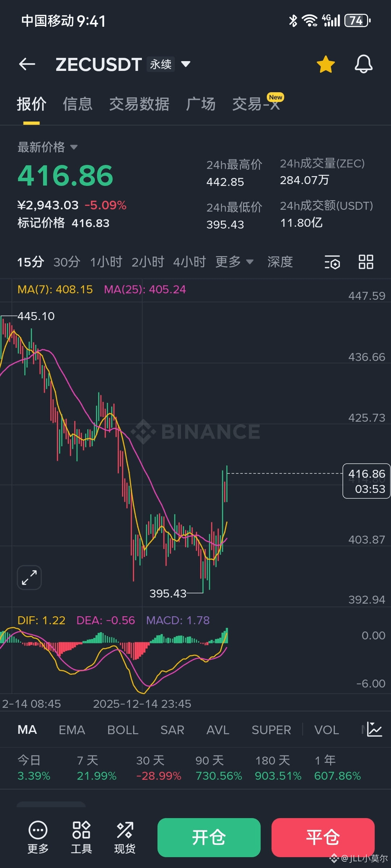Open the 交易-X tab

pyautogui.click(x=256, y=104)
